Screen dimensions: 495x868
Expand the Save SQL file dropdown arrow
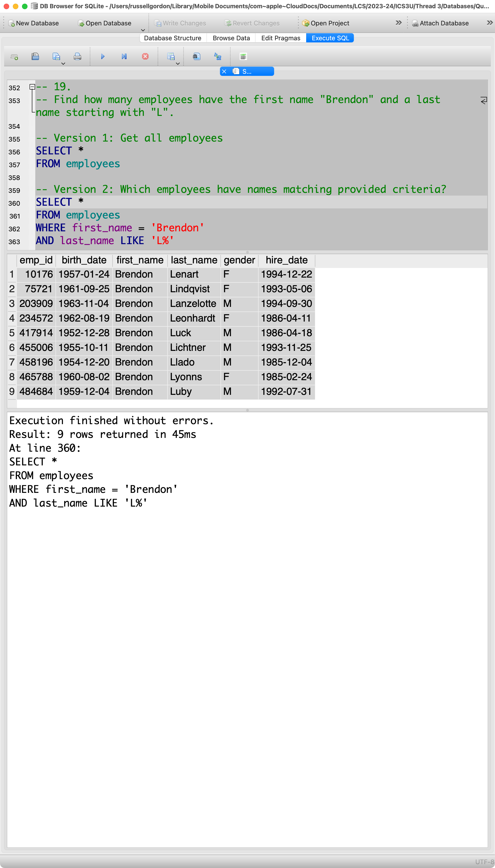(x=63, y=63)
